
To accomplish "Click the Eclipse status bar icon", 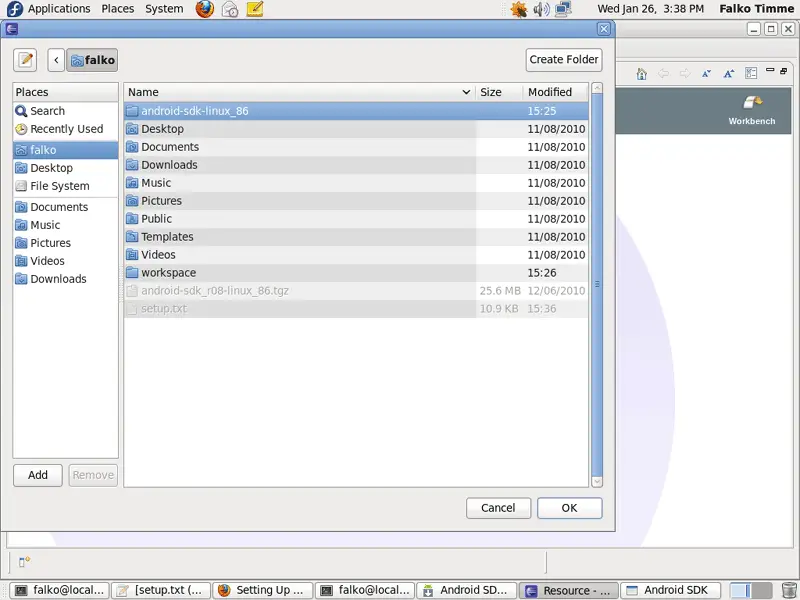I will [24, 562].
